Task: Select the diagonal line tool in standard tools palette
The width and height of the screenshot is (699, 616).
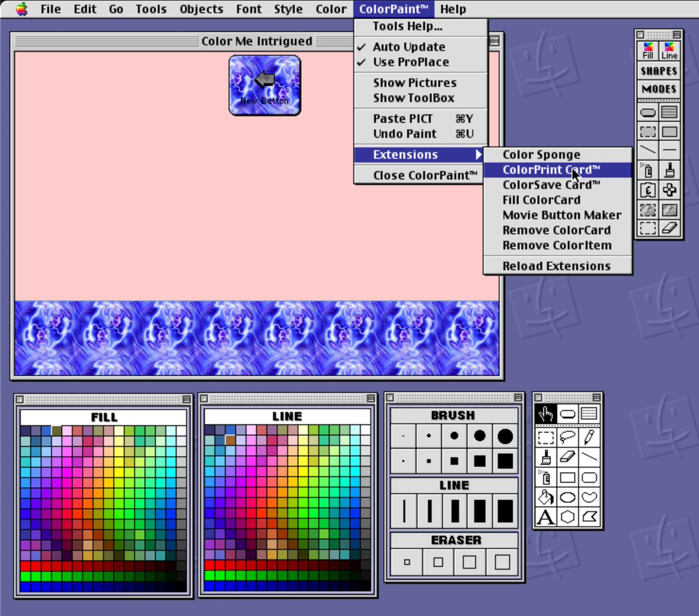Action: [589, 457]
